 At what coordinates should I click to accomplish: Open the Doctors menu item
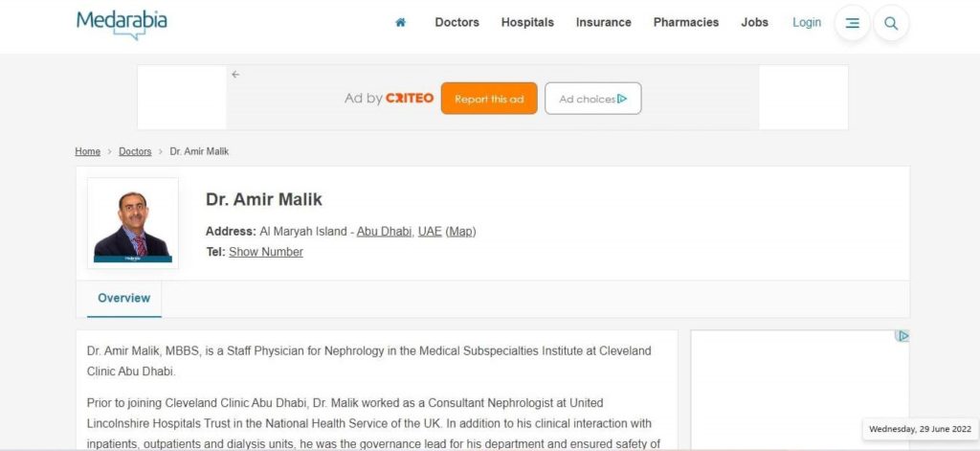457,23
